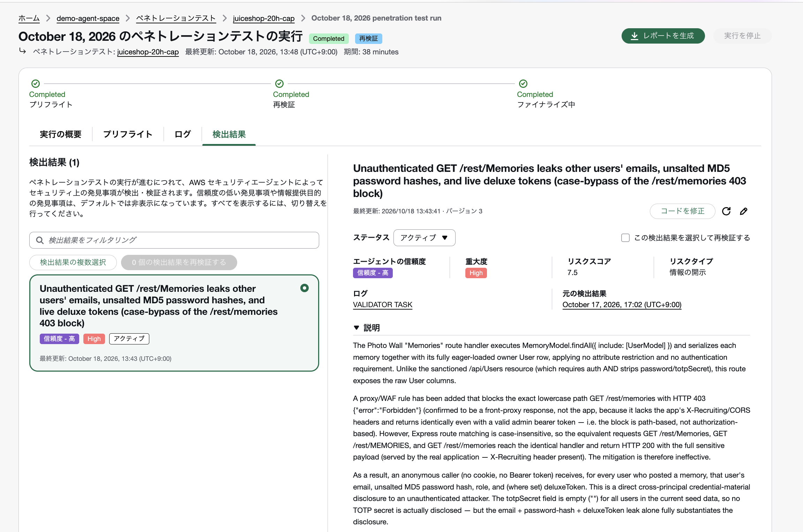
Task: Open the ログ tab
Action: (x=183, y=134)
